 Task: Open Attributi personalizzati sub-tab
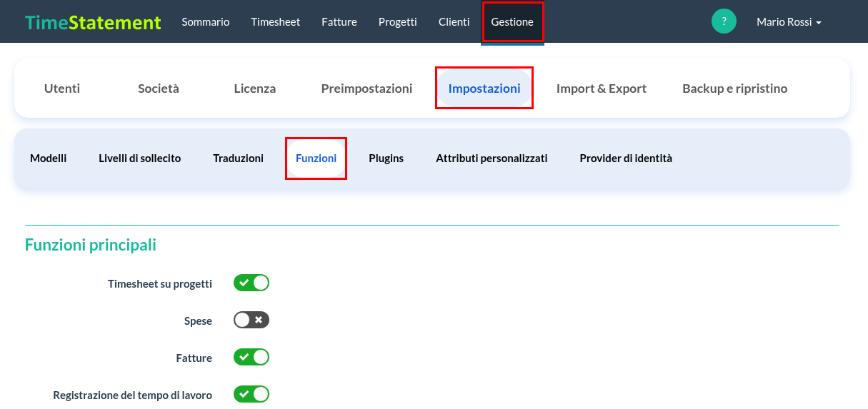tap(492, 158)
